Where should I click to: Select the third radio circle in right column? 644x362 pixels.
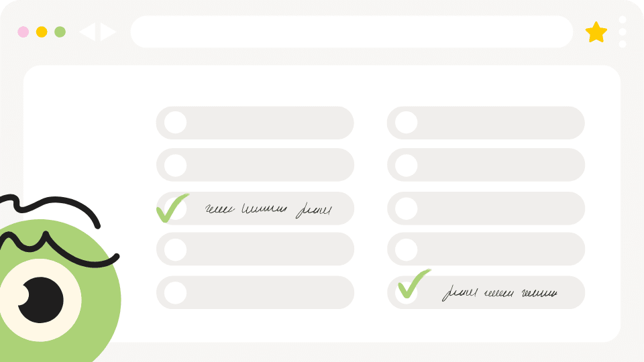(407, 208)
